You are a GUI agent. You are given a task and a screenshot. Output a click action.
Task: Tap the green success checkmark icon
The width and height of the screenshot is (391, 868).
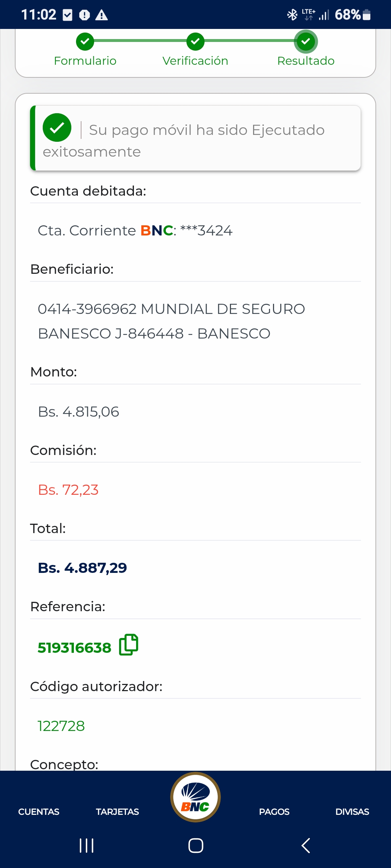[x=57, y=128]
